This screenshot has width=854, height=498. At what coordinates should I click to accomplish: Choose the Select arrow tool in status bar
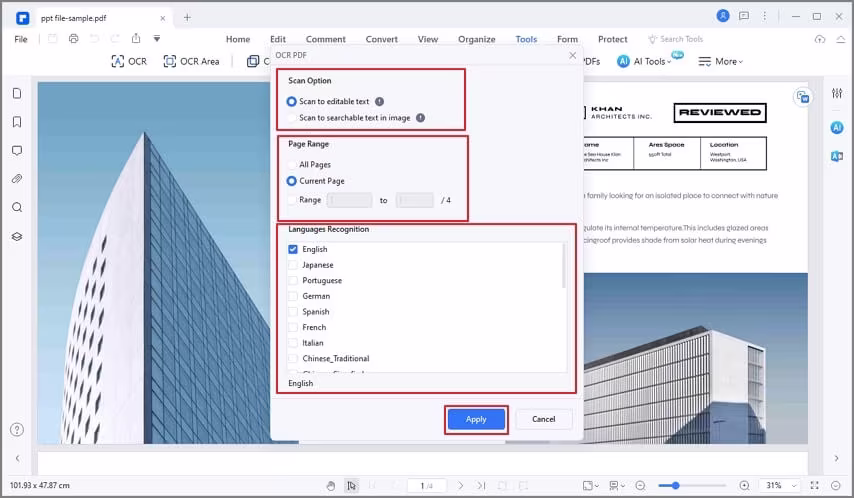(x=351, y=485)
